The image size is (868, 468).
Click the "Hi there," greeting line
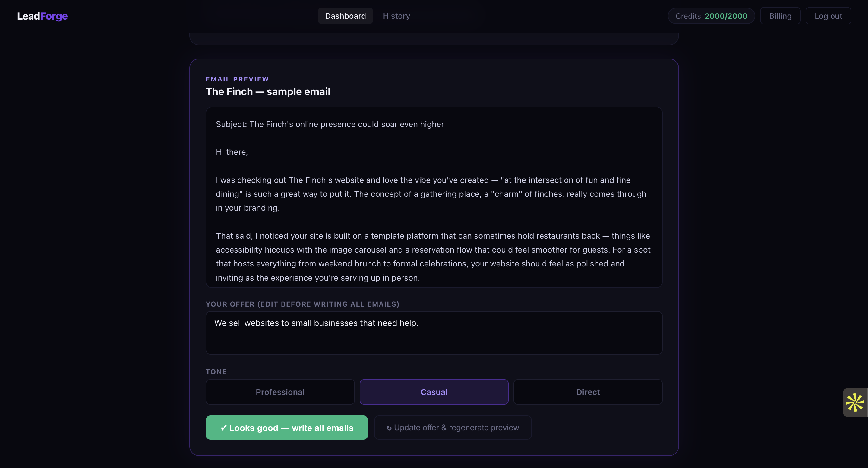tap(232, 152)
